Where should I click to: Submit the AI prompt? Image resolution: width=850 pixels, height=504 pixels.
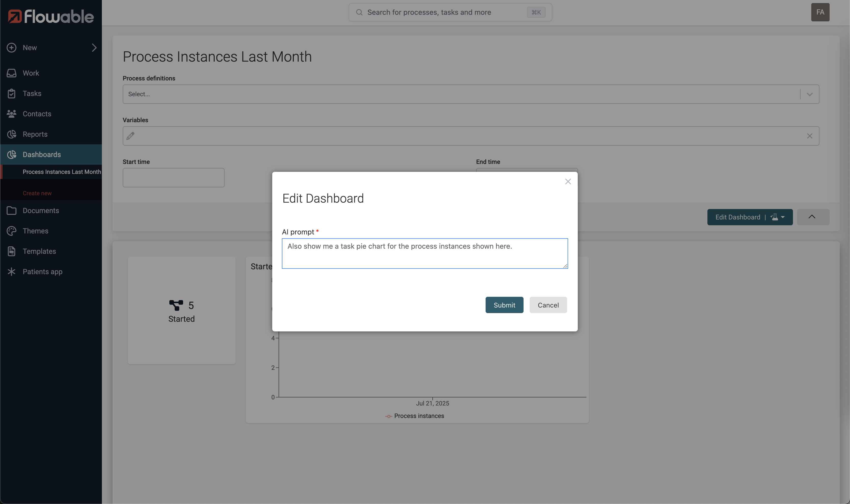click(x=504, y=305)
